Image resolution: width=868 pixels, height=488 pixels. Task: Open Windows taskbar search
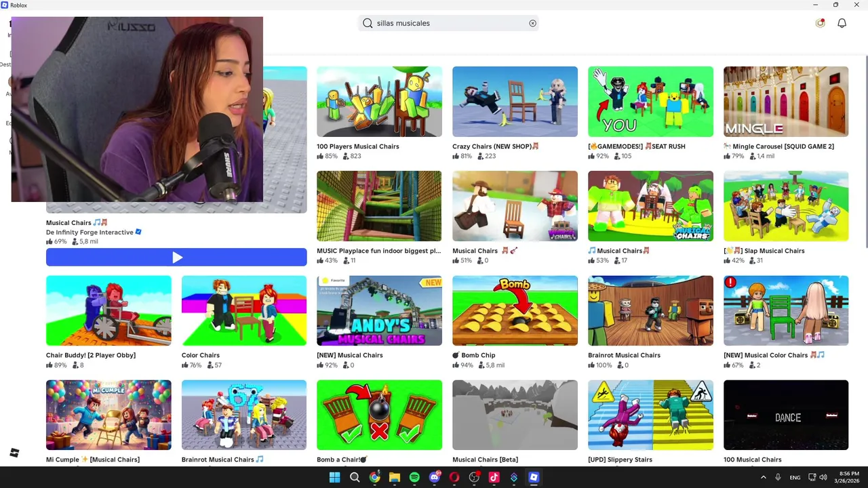[x=355, y=477]
